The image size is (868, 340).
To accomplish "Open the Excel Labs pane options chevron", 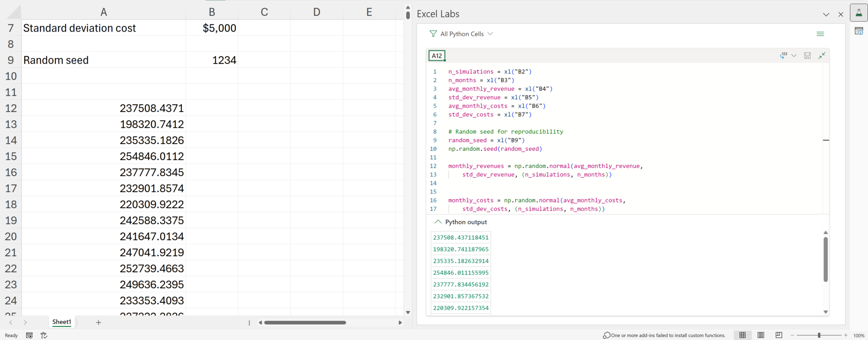I will tap(826, 14).
